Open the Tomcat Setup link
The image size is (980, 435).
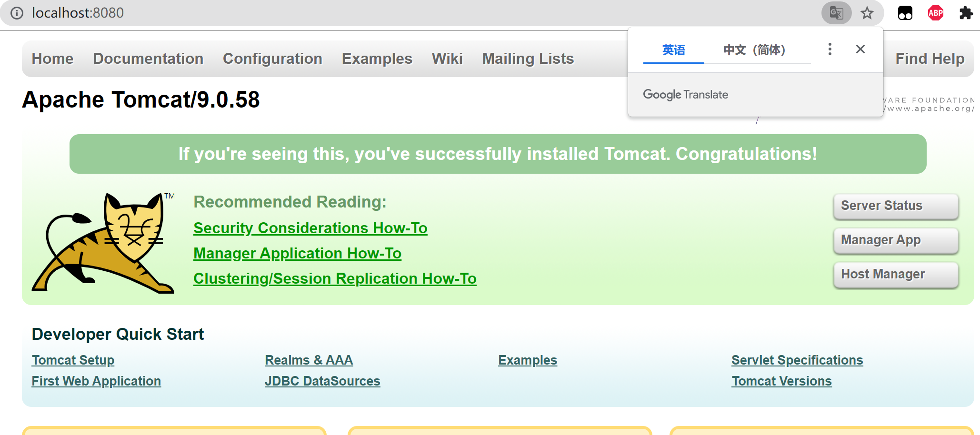[x=73, y=360]
